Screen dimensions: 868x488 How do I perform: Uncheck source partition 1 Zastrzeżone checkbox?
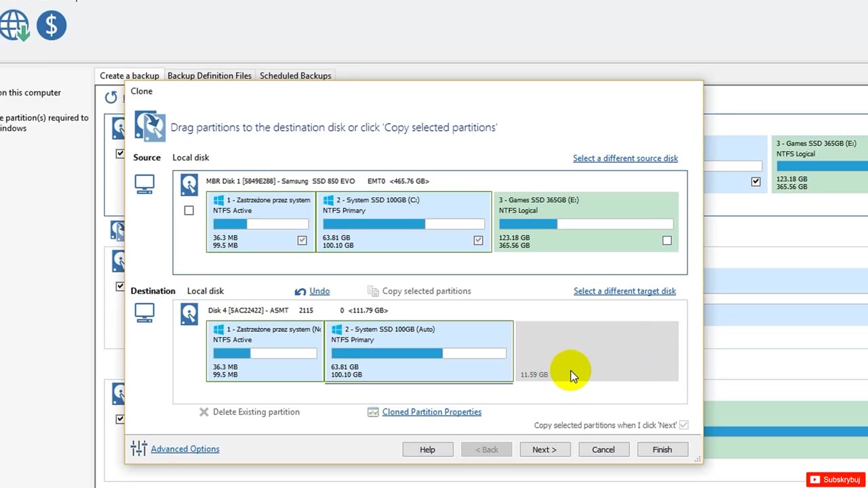click(x=302, y=240)
